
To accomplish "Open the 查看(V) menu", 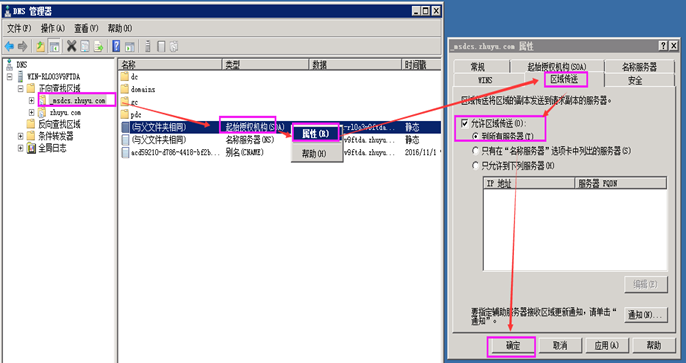I will pyautogui.click(x=86, y=28).
